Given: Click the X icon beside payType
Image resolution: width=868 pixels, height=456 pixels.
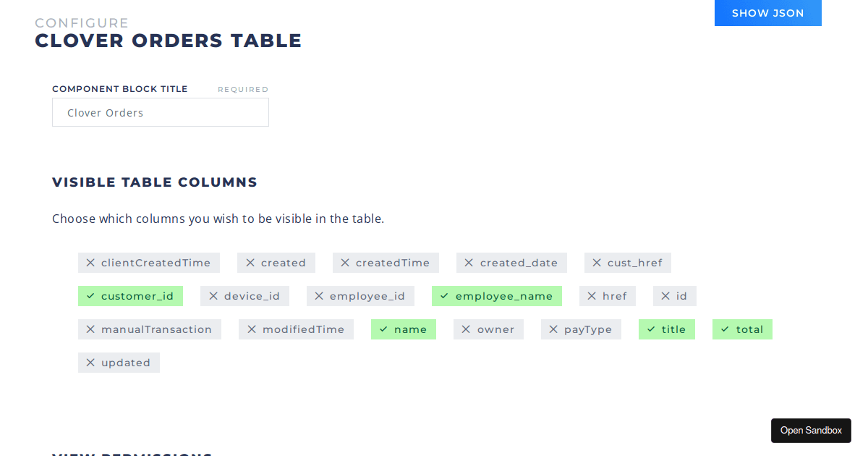Looking at the screenshot, I should [x=553, y=329].
